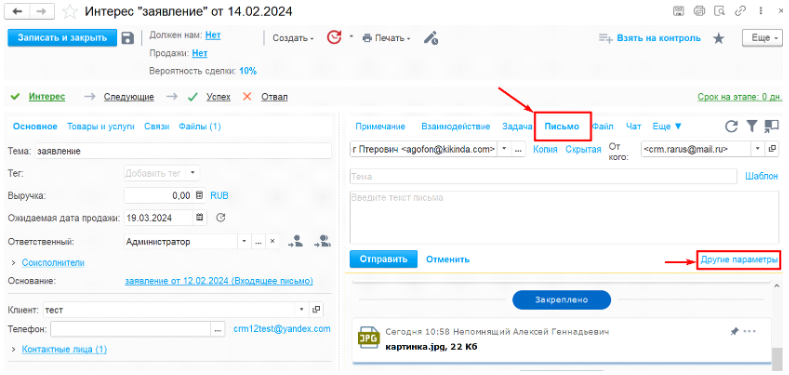Expand the Клиент dropdown arrow
789x375 pixels.
point(302,309)
